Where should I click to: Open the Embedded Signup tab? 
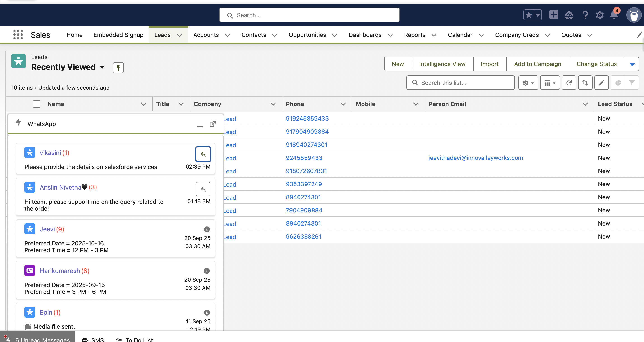(118, 35)
